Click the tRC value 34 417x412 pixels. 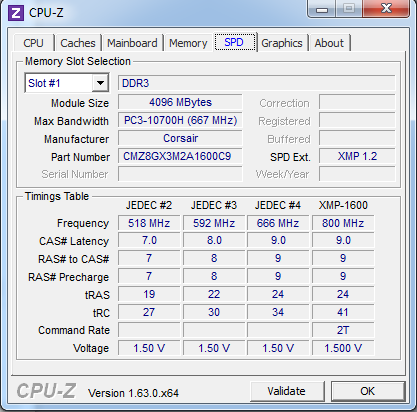tap(278, 312)
